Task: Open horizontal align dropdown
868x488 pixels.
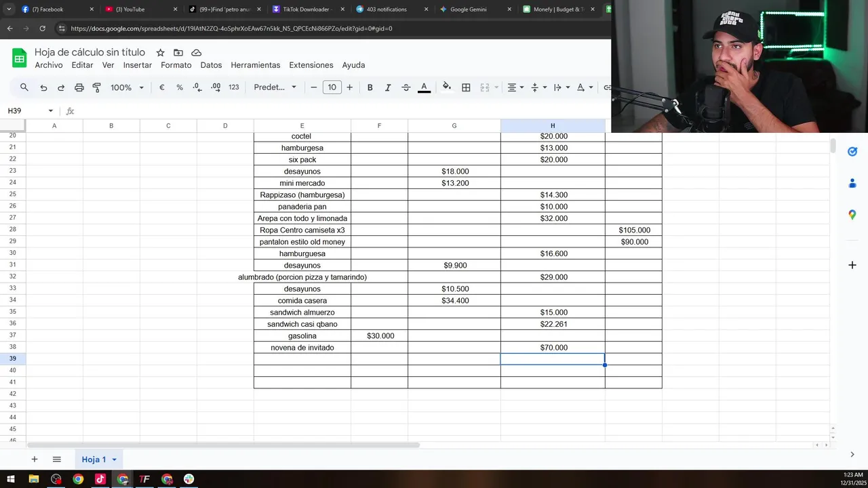Action: [x=515, y=87]
